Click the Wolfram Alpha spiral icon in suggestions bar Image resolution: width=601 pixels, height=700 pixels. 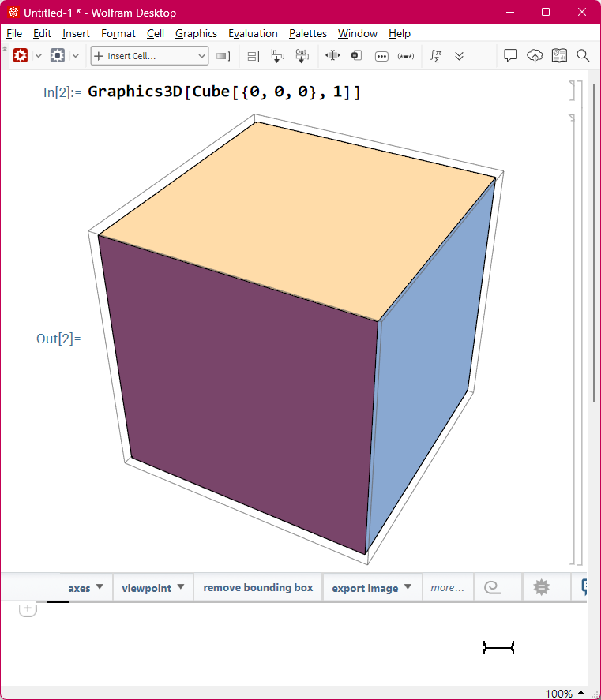(x=493, y=587)
